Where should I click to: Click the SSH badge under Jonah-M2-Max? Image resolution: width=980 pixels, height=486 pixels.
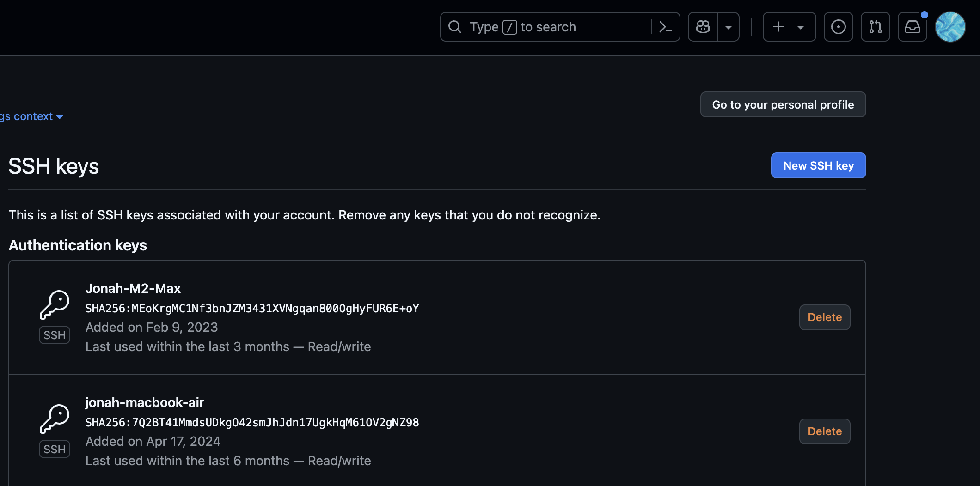[54, 334]
